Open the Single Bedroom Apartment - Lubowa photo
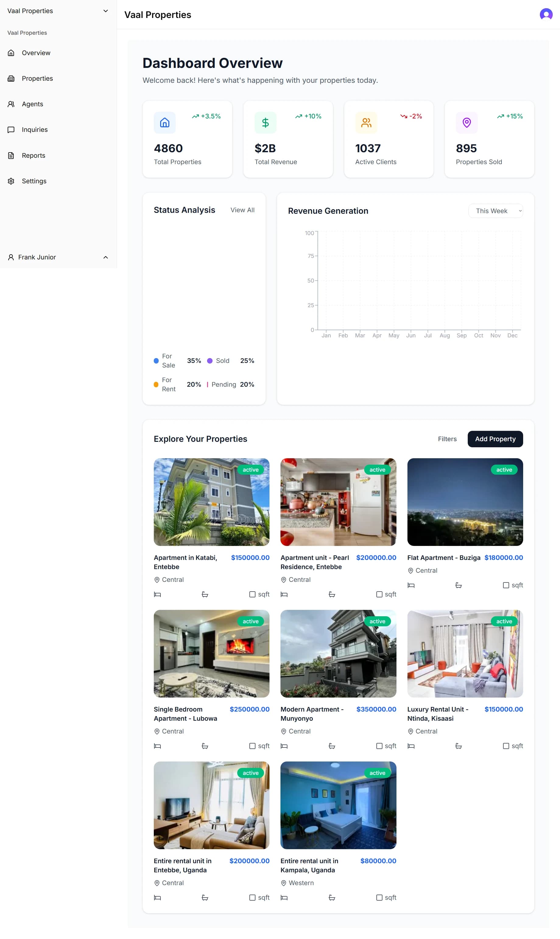The width and height of the screenshot is (560, 939). pos(211,653)
